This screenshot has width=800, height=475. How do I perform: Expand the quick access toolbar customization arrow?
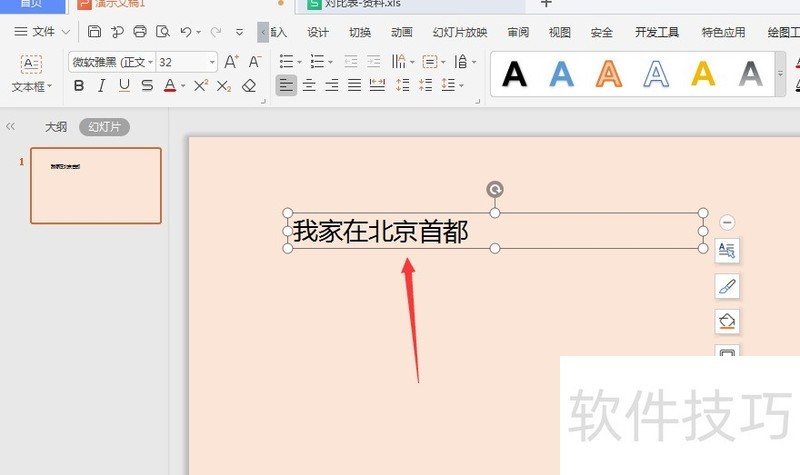coord(239,32)
